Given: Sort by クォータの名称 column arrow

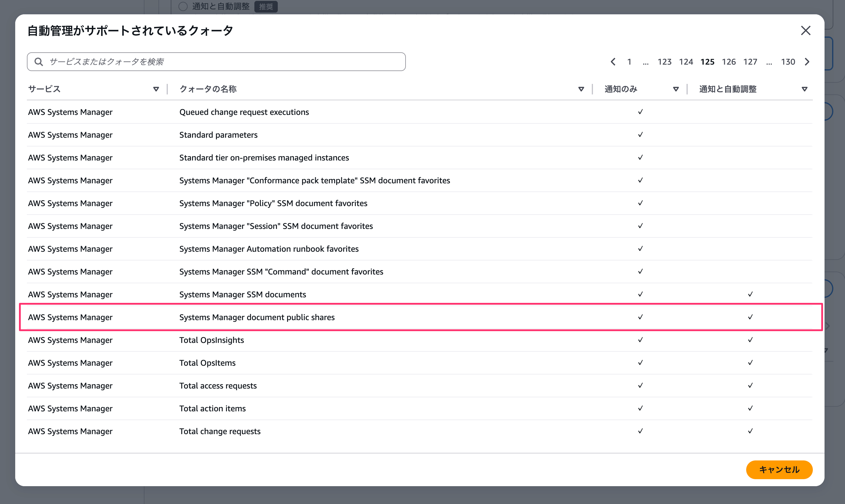Looking at the screenshot, I should pyautogui.click(x=581, y=89).
